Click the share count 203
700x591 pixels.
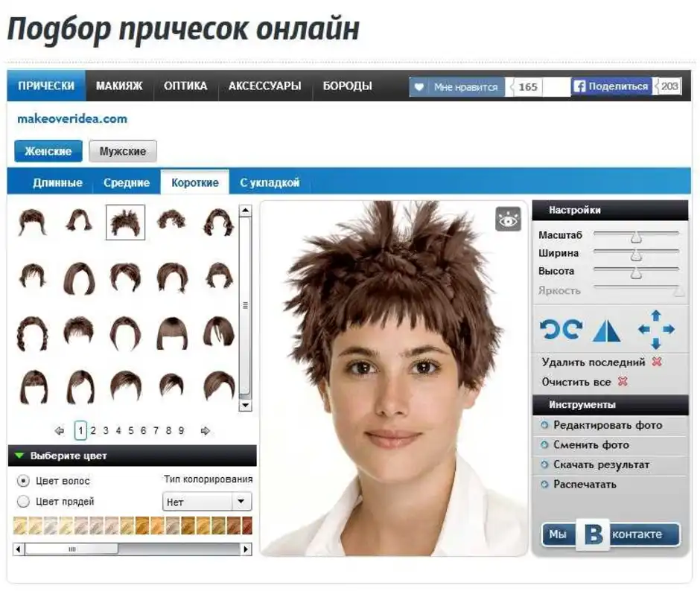click(x=669, y=86)
